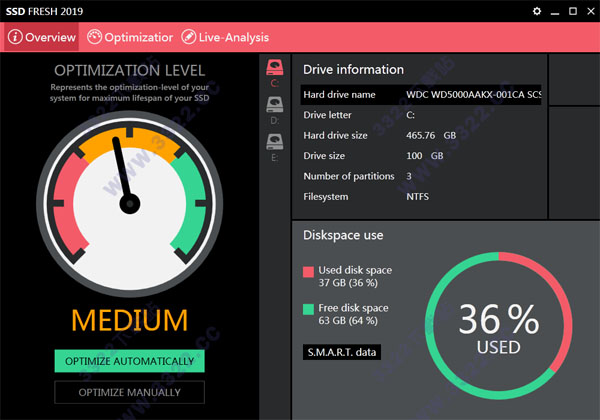Select the C: drive icon

(x=274, y=68)
